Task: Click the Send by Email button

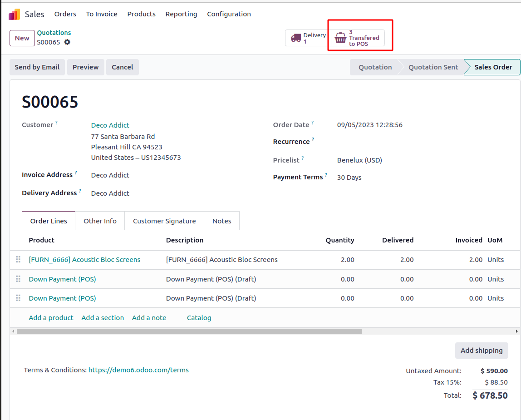Action: 37,67
